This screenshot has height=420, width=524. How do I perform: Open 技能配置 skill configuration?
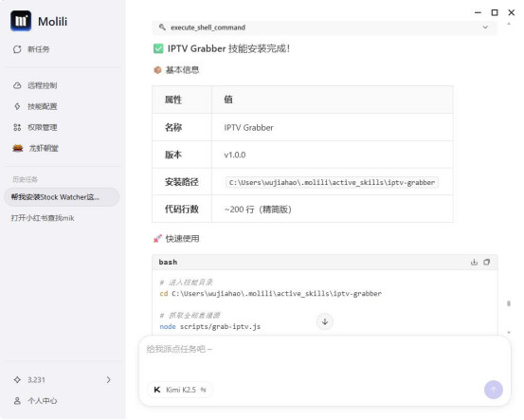pos(35,107)
